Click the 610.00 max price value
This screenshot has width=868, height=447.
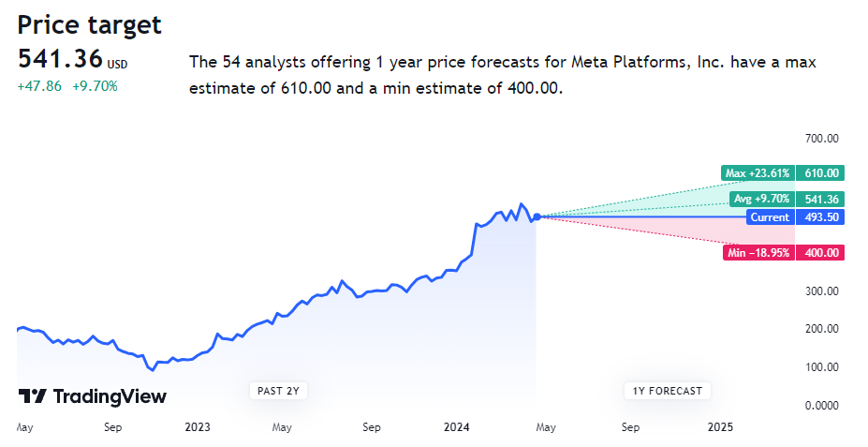pos(820,173)
